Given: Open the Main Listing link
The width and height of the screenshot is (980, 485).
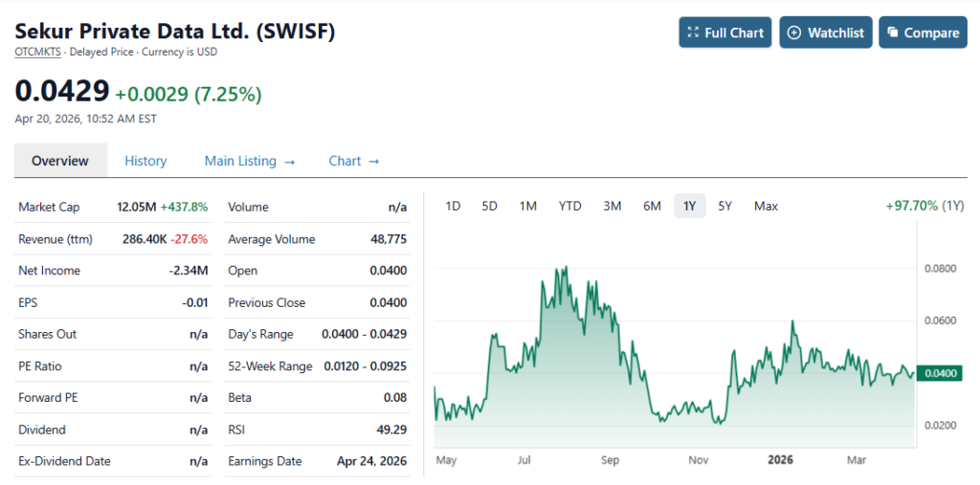Looking at the screenshot, I should point(250,161).
